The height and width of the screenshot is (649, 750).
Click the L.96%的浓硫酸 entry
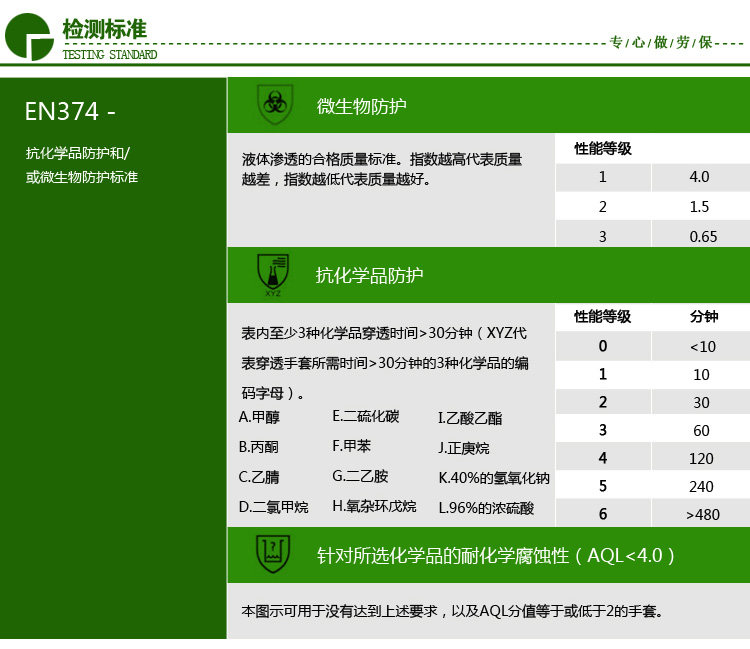486,508
